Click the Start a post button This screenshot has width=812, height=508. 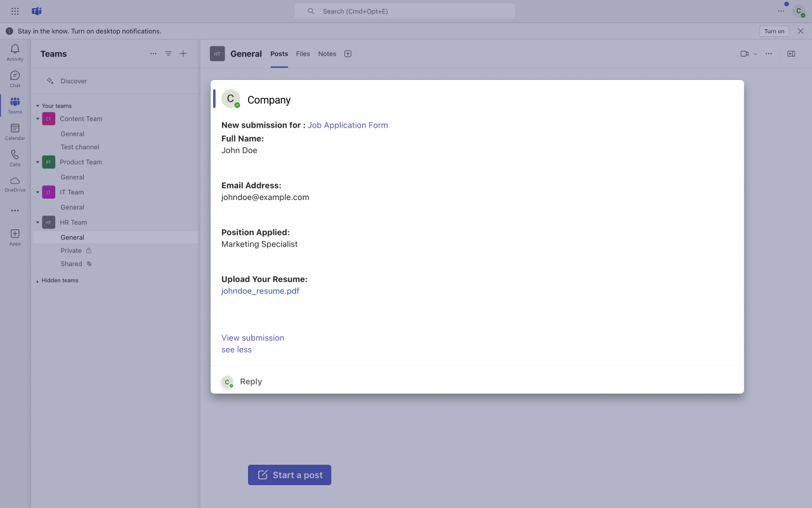289,474
